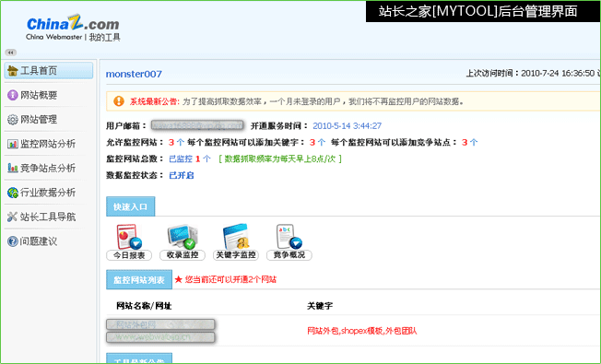
Task: Click the 系统最新公告 label
Action: tap(155, 101)
